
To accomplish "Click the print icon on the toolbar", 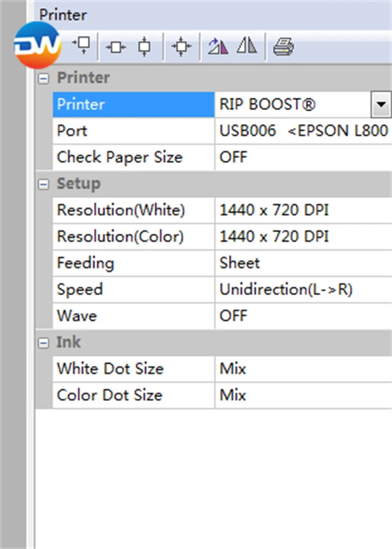I will tap(283, 45).
